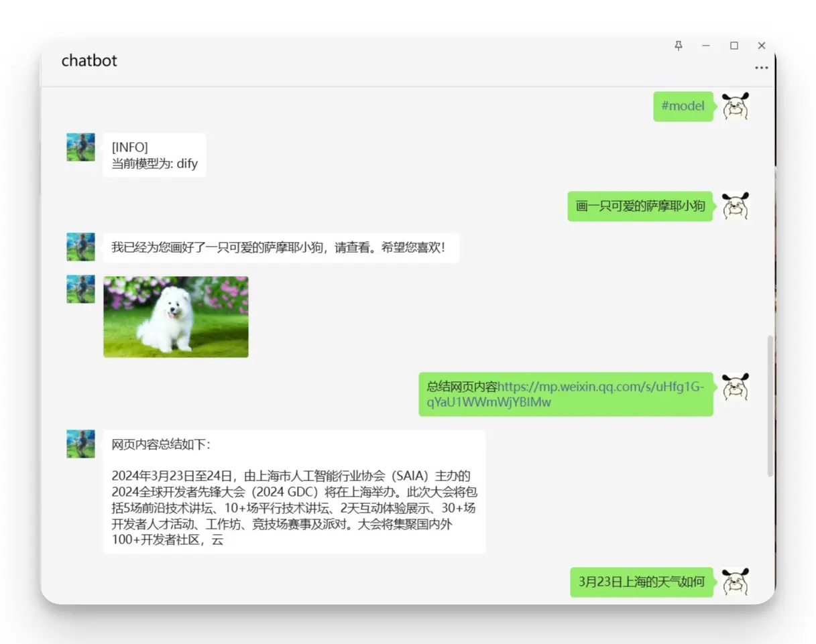Viewport: 816px width, 644px height.
Task: Click the #model message bubble
Action: coord(683,106)
